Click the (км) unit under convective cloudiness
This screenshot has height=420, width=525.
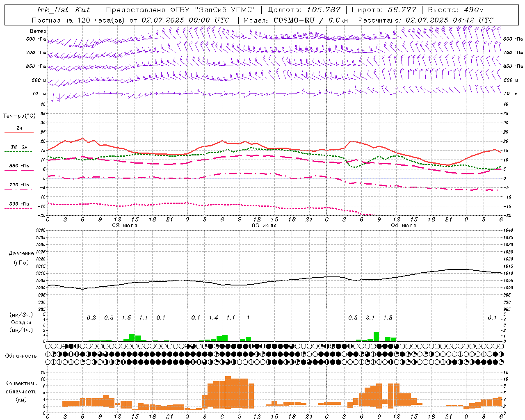click(x=21, y=400)
